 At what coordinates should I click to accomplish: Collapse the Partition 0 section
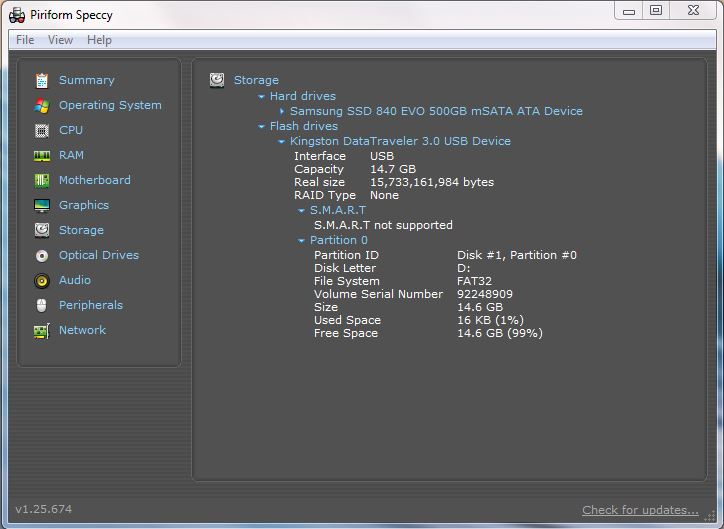coord(302,241)
